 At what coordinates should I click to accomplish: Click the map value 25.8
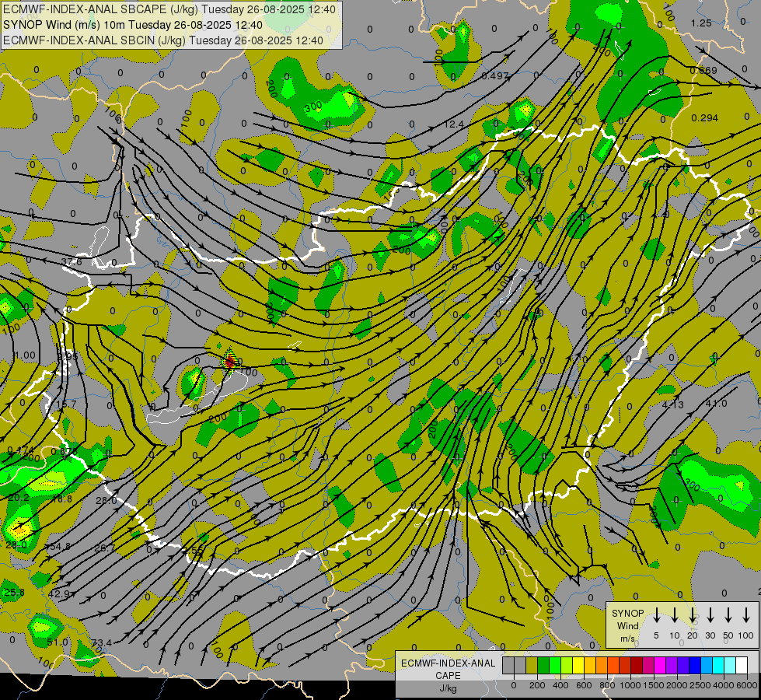point(14,592)
